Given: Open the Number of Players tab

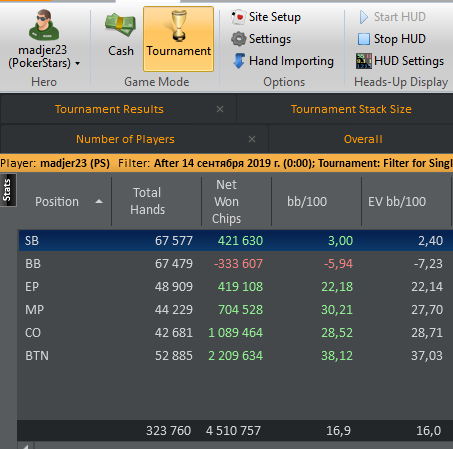Looking at the screenshot, I should [x=125, y=139].
